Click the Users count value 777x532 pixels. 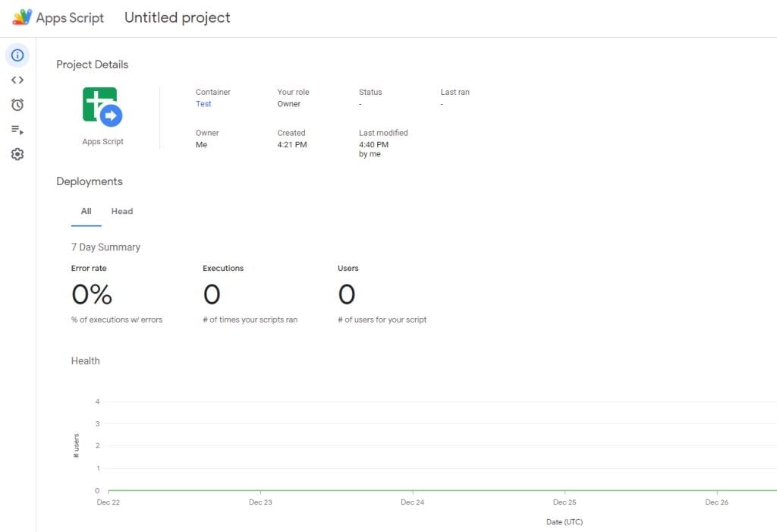pyautogui.click(x=346, y=294)
